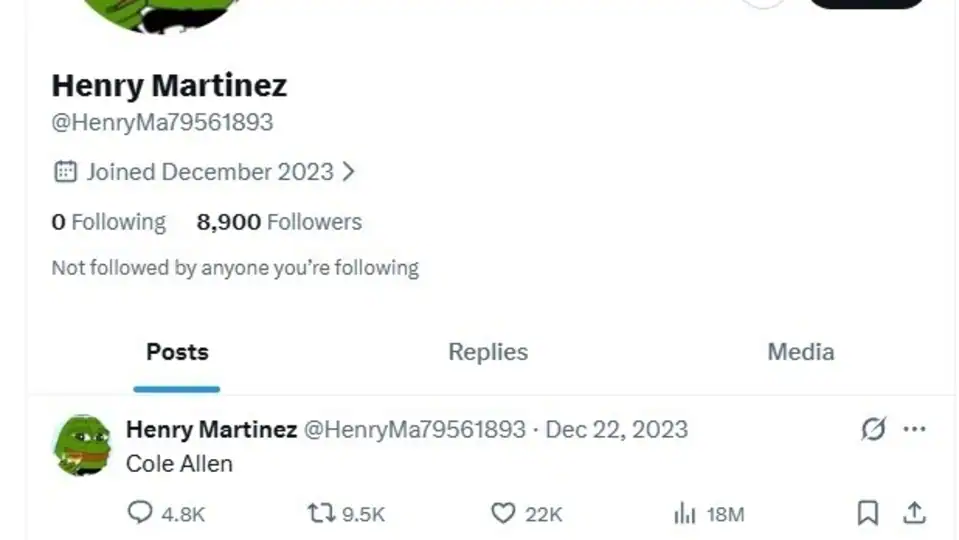
Task: Click the share icon on the post
Action: pos(914,513)
